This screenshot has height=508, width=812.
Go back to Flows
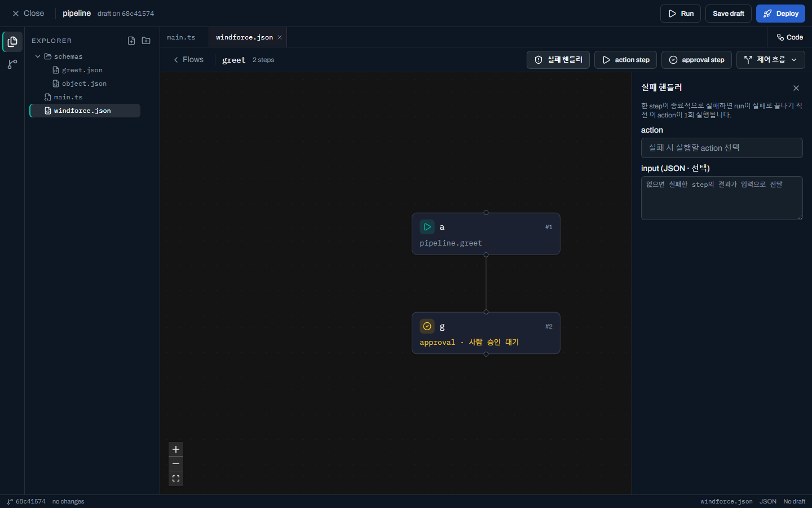click(188, 60)
